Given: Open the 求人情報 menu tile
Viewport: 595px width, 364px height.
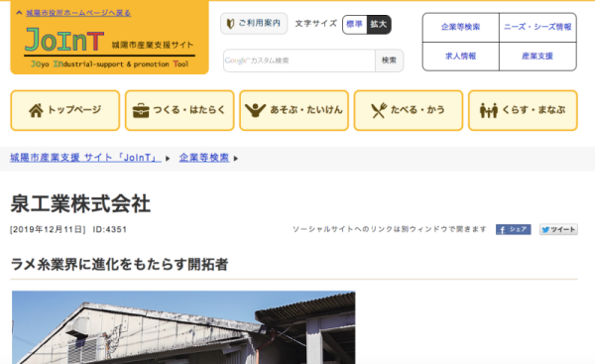Looking at the screenshot, I should click(x=461, y=57).
